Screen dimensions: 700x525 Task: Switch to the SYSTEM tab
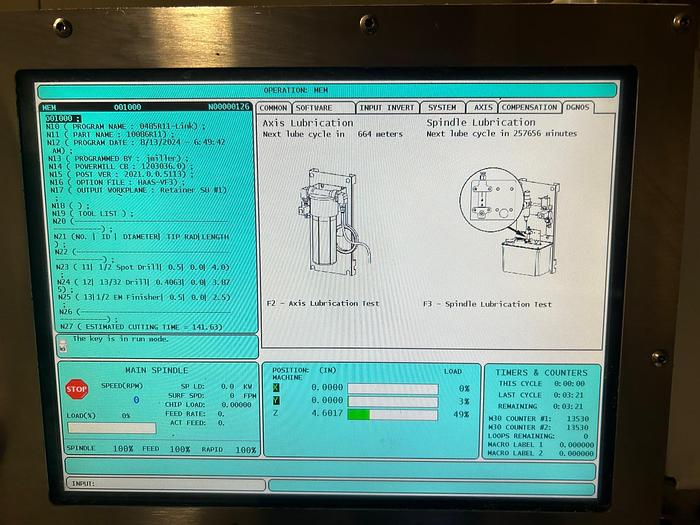(442, 107)
